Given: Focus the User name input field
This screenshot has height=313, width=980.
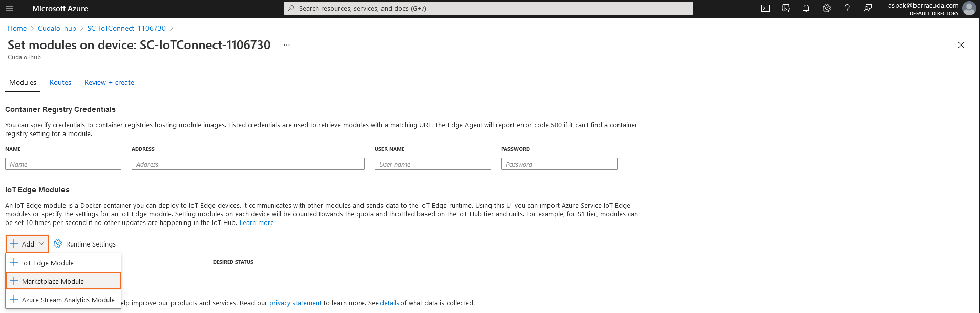Looking at the screenshot, I should pos(433,164).
